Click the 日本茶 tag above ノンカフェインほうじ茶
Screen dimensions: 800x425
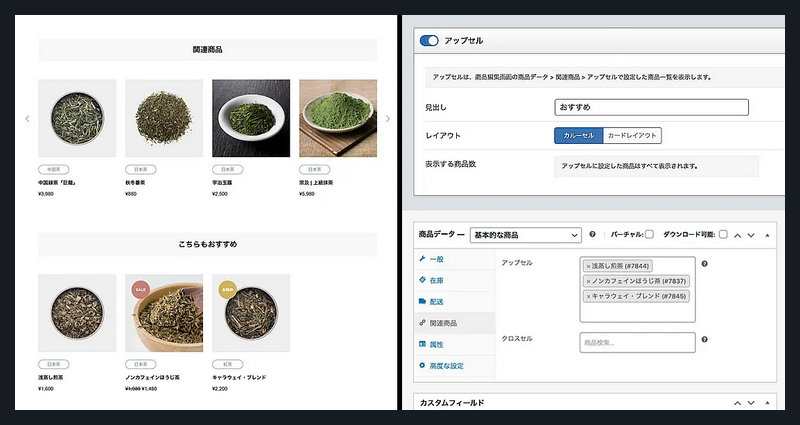tap(141, 364)
